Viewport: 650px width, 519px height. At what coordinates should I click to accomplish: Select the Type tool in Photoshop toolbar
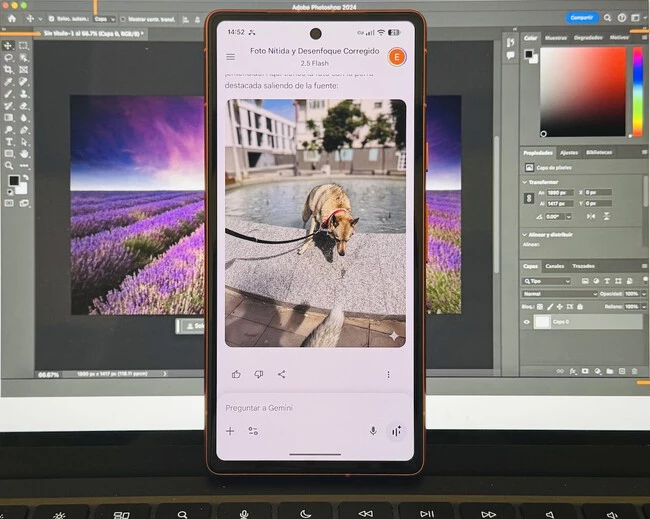tap(8, 142)
